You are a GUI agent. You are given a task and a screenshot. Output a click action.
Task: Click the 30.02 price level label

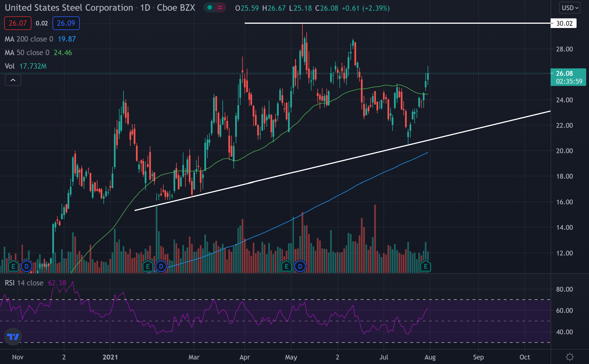click(x=563, y=23)
